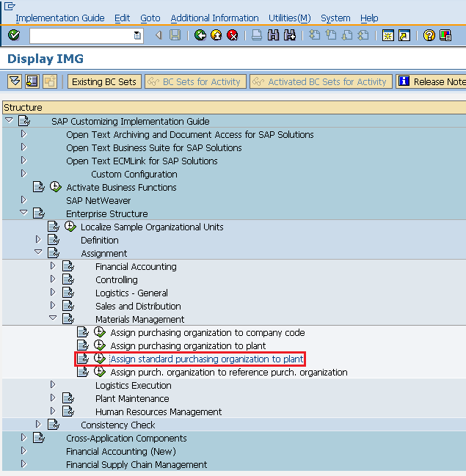Open the System menu
Image resolution: width=466 pixels, height=476 pixels.
click(335, 18)
